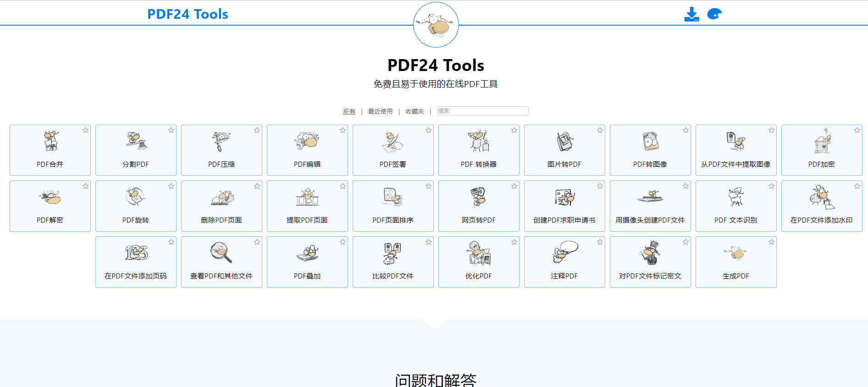Open the PDF转图像 tool tile
The image size is (868, 387).
(650, 150)
